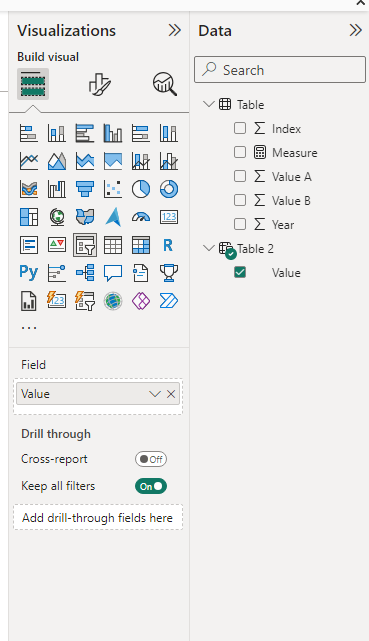Check the Measure field checkbox
This screenshot has height=641, width=369.
240,152
